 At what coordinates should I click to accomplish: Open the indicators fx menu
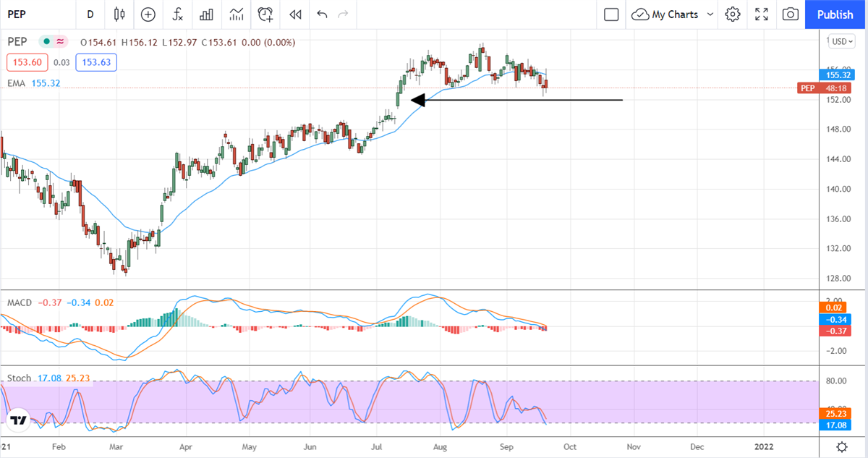(x=177, y=14)
